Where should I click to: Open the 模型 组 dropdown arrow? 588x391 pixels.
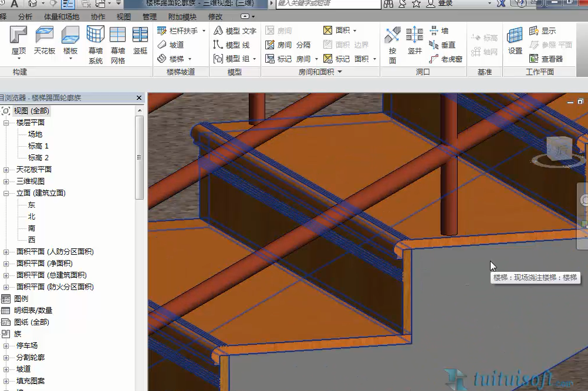(x=254, y=59)
